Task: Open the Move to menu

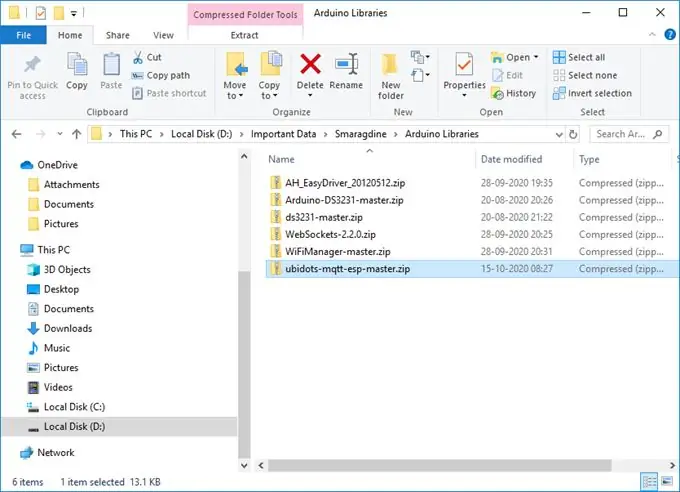Action: coord(235,76)
